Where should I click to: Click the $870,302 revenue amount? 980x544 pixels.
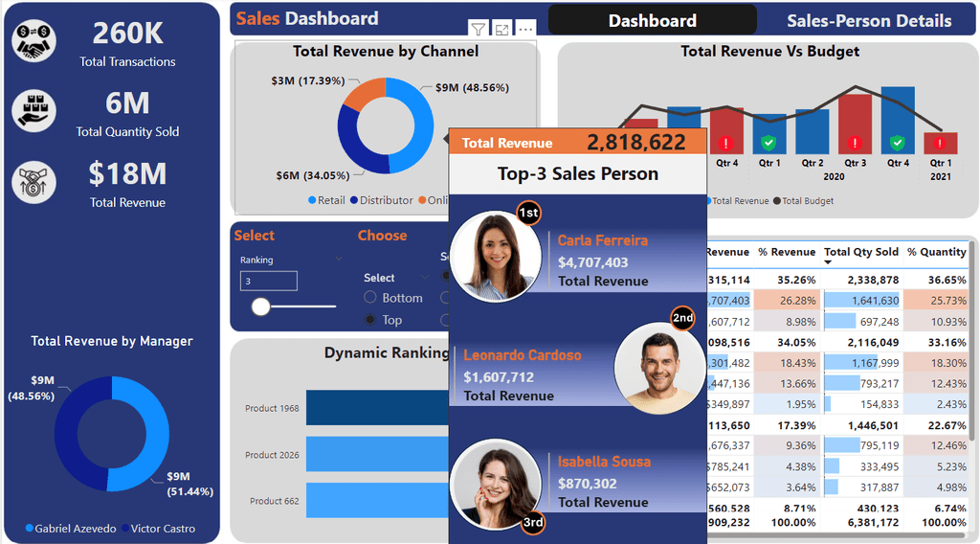587,484
